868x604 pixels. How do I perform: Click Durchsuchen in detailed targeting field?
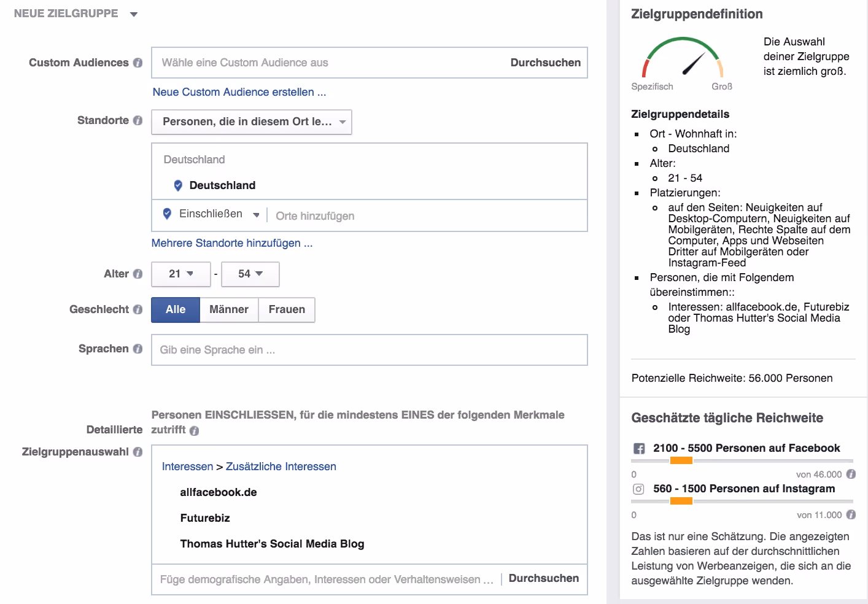[544, 578]
